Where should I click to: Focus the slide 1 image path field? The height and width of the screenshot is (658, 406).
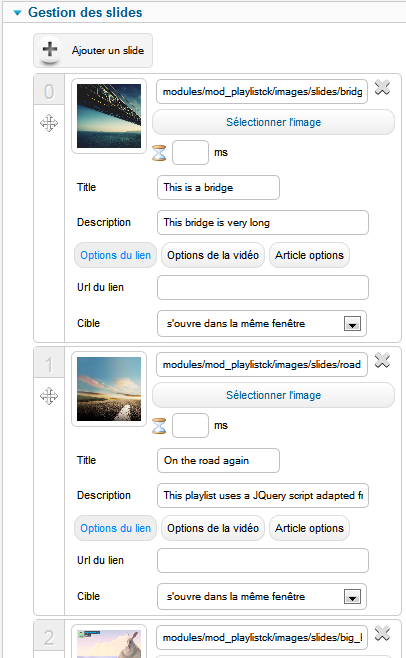[262, 364]
